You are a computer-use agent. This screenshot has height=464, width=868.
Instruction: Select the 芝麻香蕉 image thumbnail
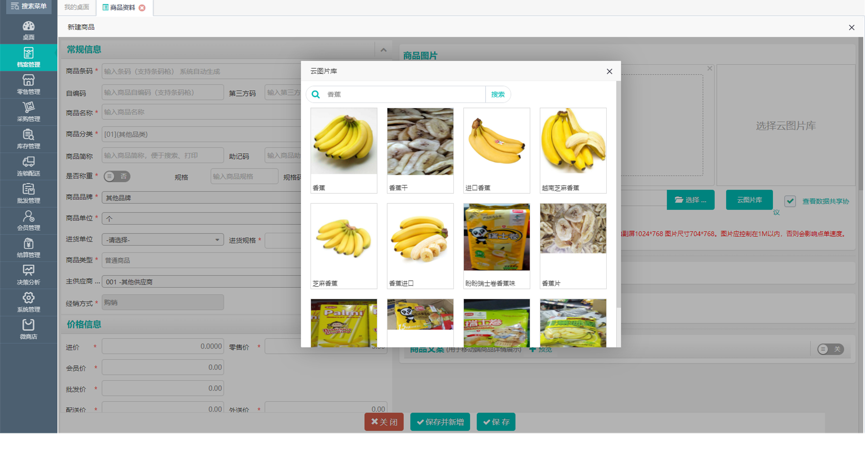pyautogui.click(x=343, y=245)
